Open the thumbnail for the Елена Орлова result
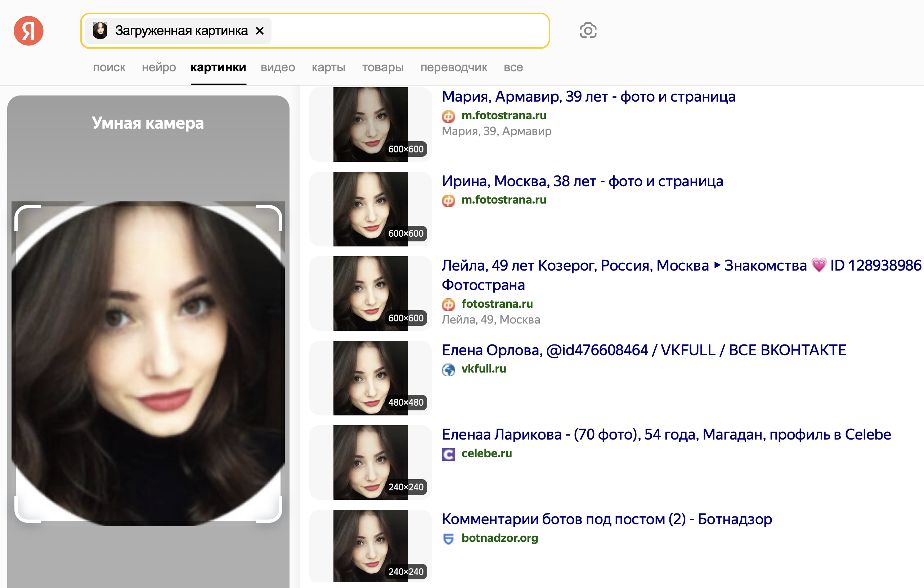This screenshot has width=924, height=588. [x=370, y=378]
